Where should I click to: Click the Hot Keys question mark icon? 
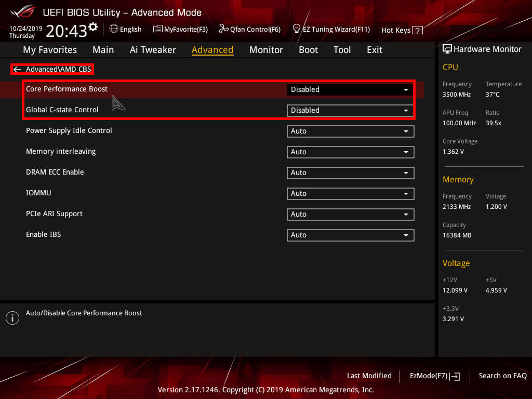[417, 31]
